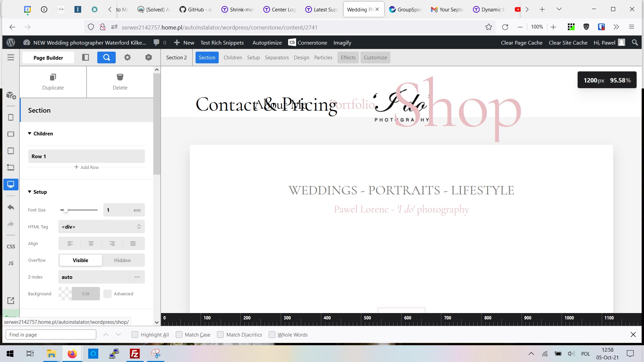The height and width of the screenshot is (362, 644).
Task: Toggle the Advanced background checkbox
Action: click(x=107, y=294)
